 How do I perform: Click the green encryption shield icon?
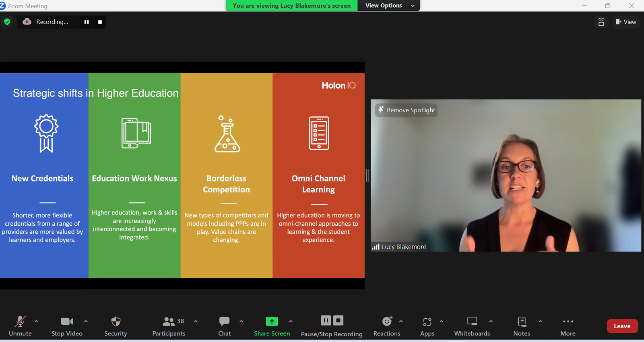click(x=7, y=22)
